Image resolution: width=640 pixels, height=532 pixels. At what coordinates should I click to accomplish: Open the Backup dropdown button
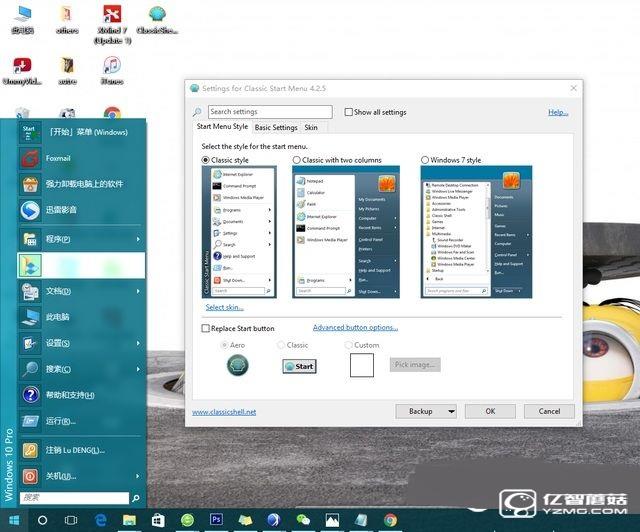(426, 411)
